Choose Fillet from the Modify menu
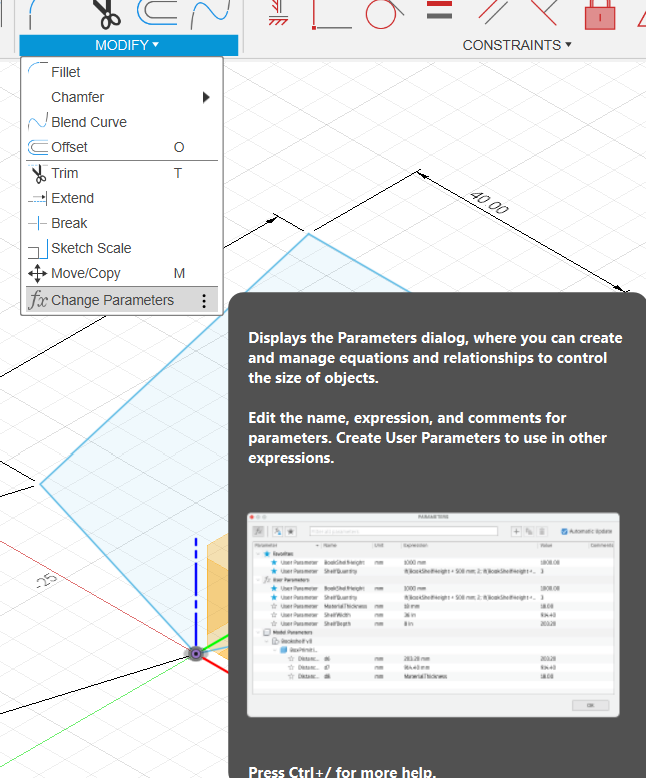 (x=122, y=72)
